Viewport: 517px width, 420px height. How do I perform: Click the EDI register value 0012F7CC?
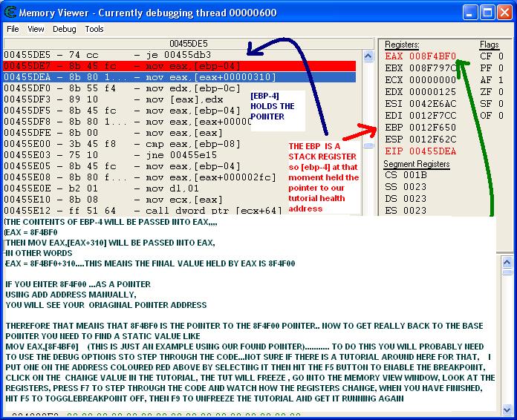pos(432,116)
